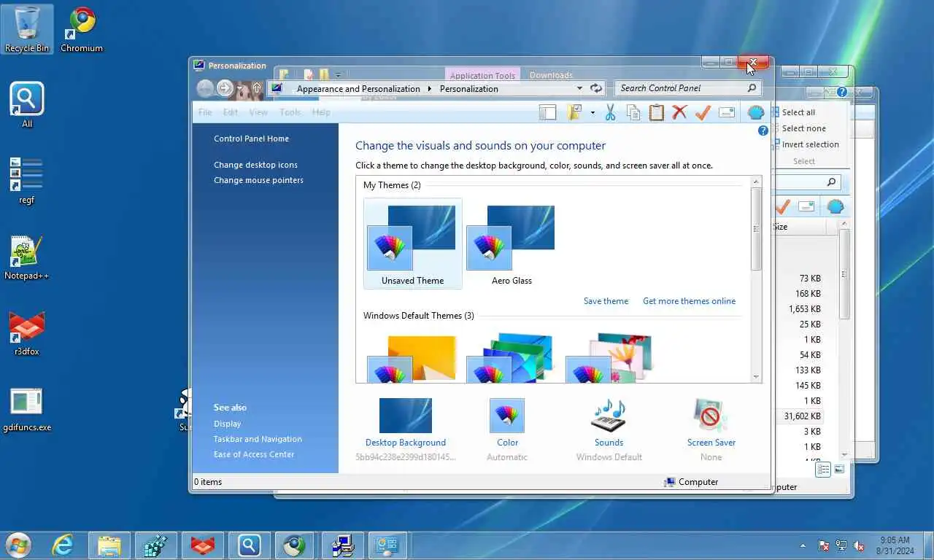Click the Forward navigation arrow

tap(225, 88)
